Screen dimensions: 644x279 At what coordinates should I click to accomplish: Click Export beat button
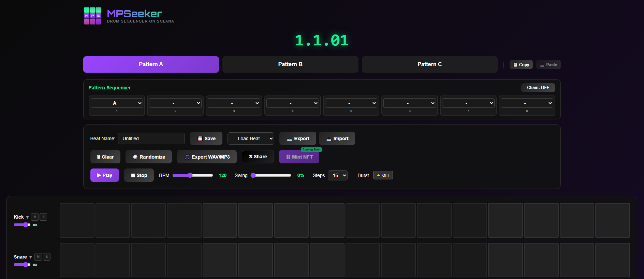tap(297, 138)
